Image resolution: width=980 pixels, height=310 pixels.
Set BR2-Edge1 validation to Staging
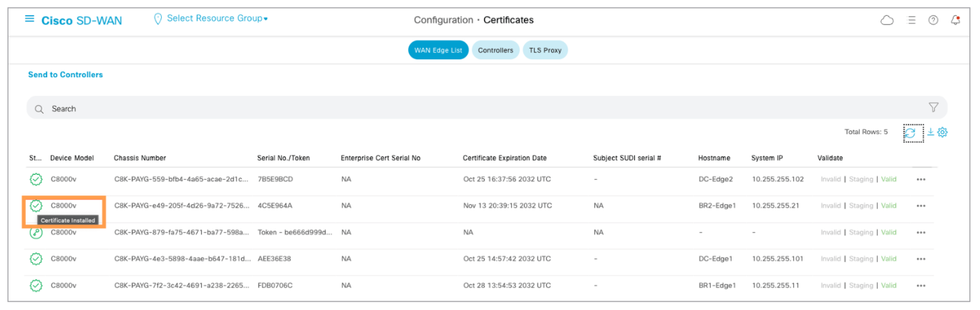tap(860, 205)
